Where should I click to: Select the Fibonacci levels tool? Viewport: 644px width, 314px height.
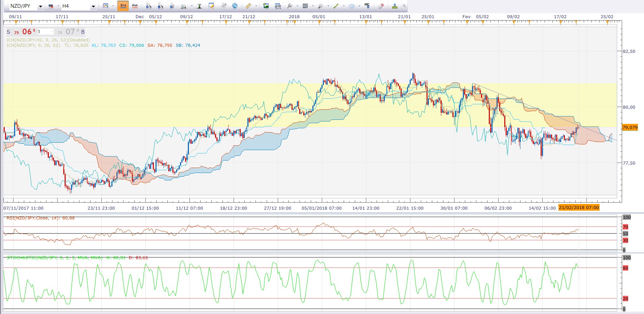[305, 6]
